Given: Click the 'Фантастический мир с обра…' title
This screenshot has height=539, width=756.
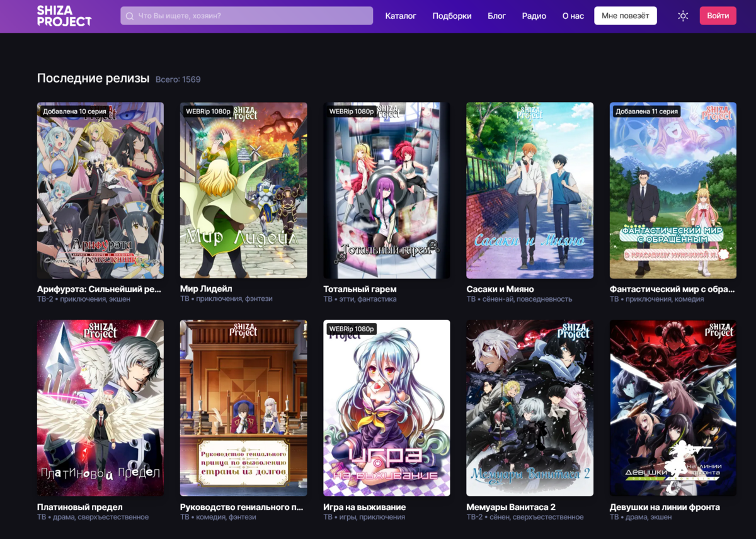Looking at the screenshot, I should pos(672,289).
